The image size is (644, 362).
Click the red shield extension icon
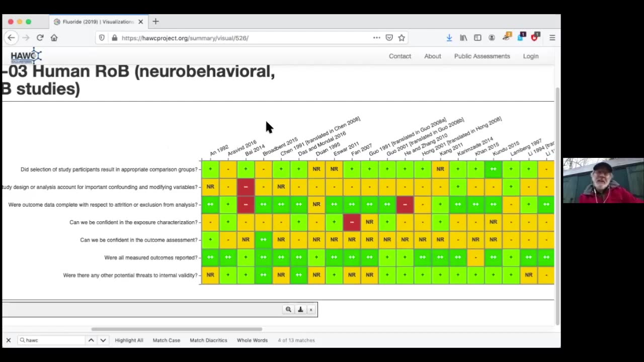[535, 37]
